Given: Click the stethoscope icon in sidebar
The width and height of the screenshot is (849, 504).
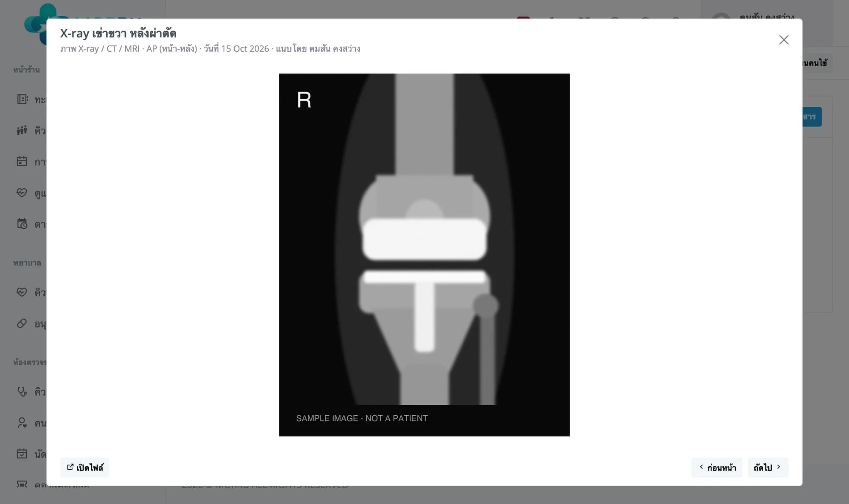Looking at the screenshot, I should click(x=22, y=392).
